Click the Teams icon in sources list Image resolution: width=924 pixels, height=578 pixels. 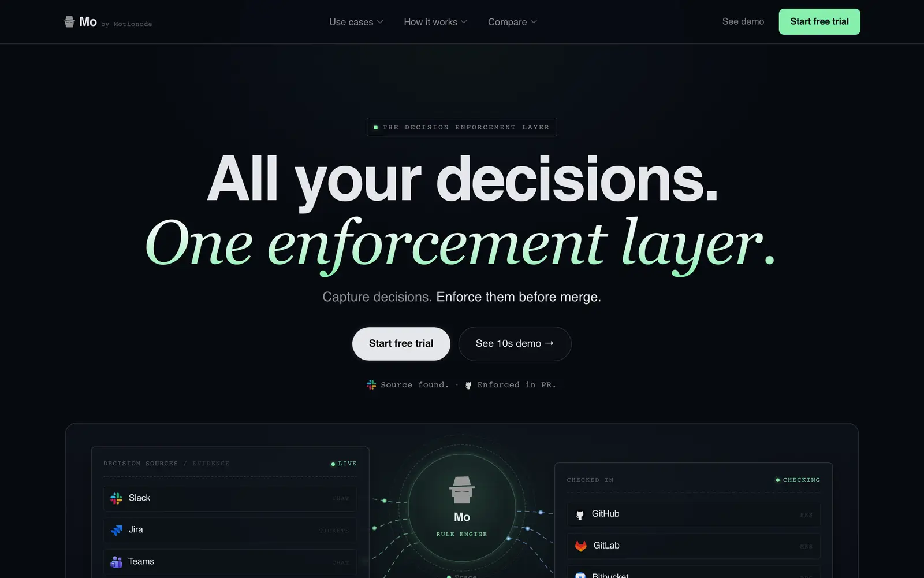click(x=116, y=562)
